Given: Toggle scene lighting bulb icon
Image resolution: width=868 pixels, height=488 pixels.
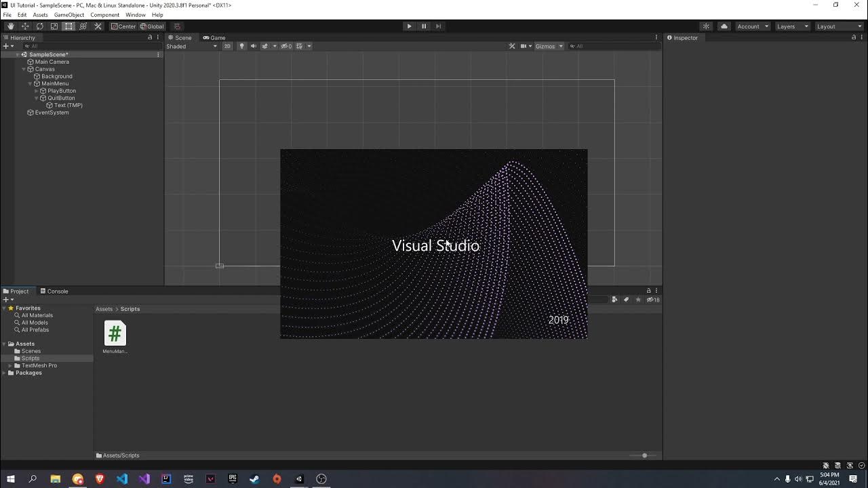Looking at the screenshot, I should [x=242, y=46].
